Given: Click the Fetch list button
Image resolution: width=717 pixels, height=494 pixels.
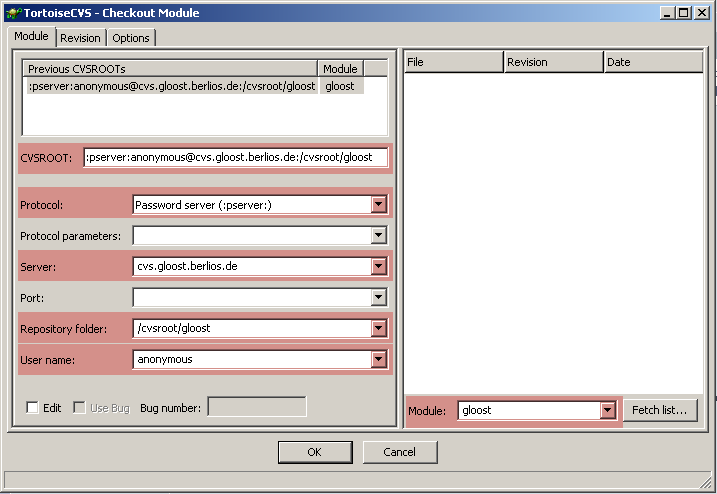Looking at the screenshot, I should 660,411.
